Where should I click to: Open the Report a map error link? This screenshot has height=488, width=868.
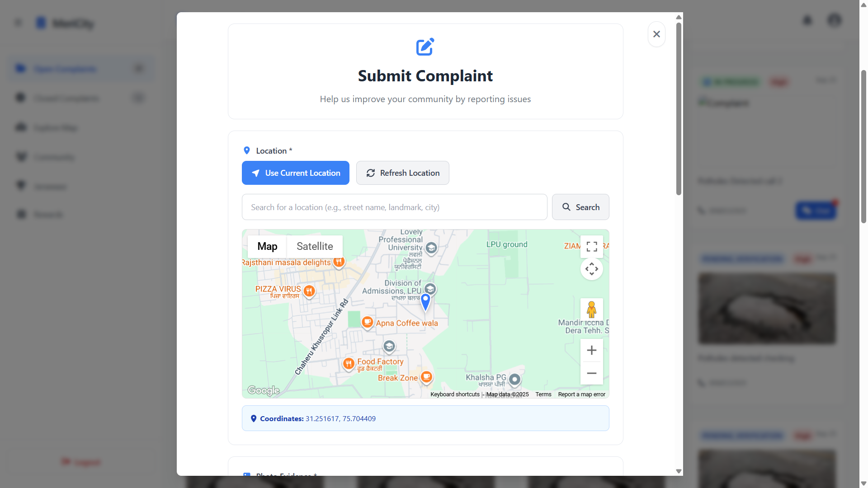(x=581, y=394)
